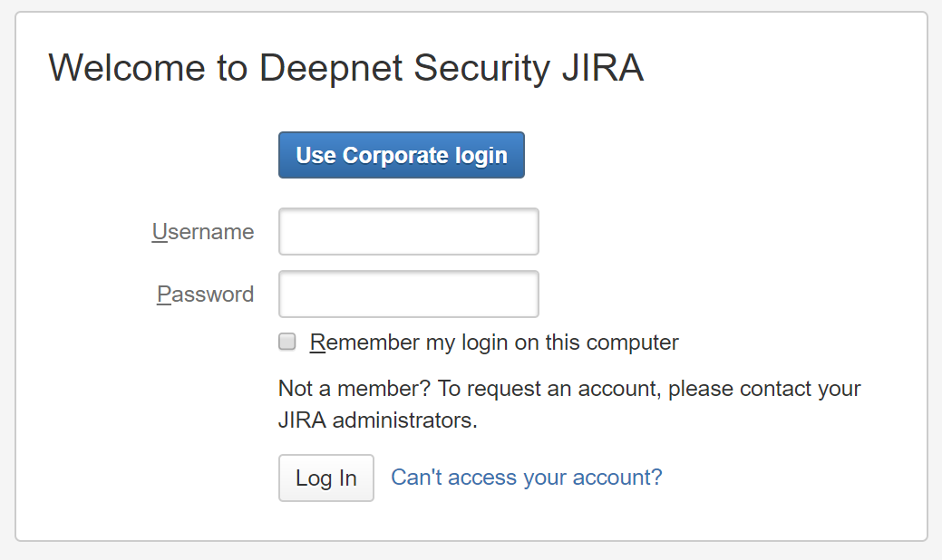
Task: Click the blue corporate login button
Action: pyautogui.click(x=401, y=155)
